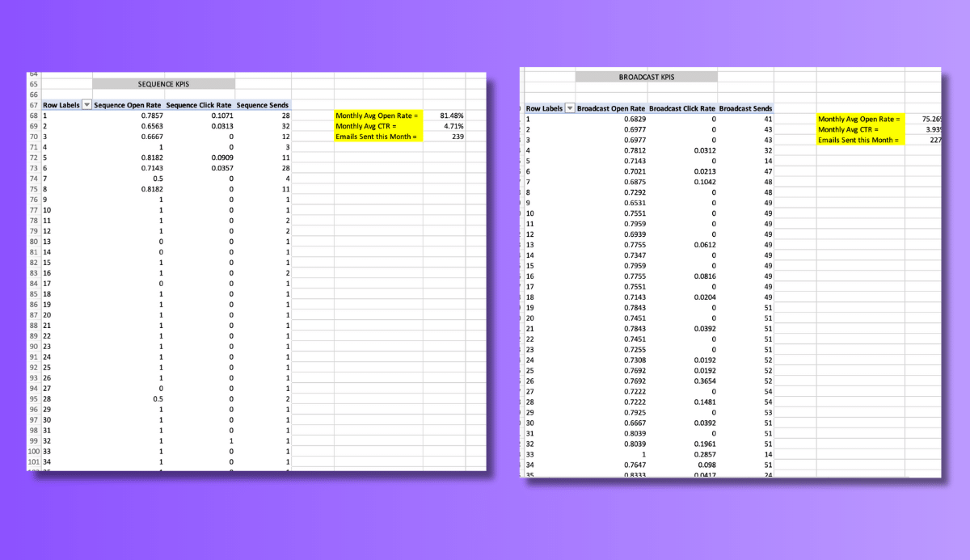Click Emails Sent this Month label in Broadcast sheet
Viewport: 970px width, 560px height.
(861, 140)
